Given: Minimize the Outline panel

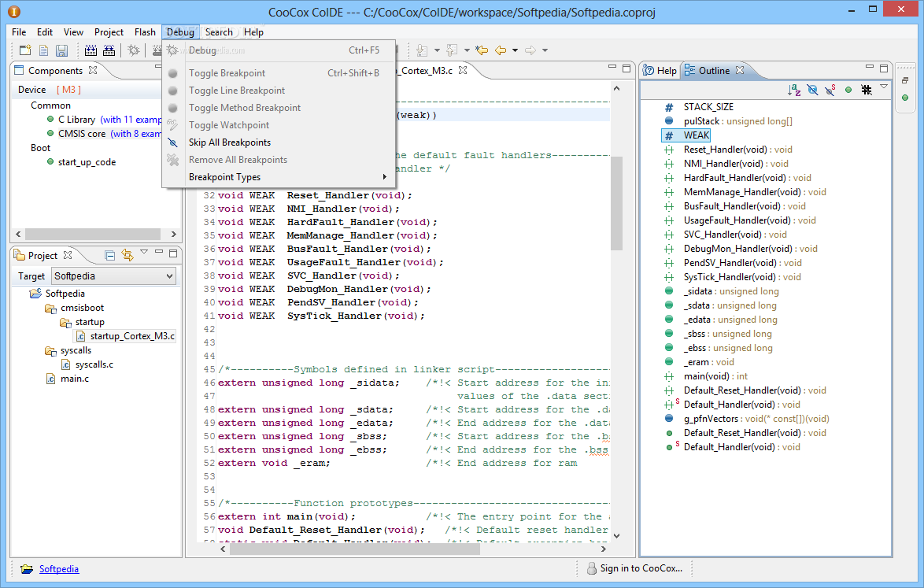Looking at the screenshot, I should 869,67.
